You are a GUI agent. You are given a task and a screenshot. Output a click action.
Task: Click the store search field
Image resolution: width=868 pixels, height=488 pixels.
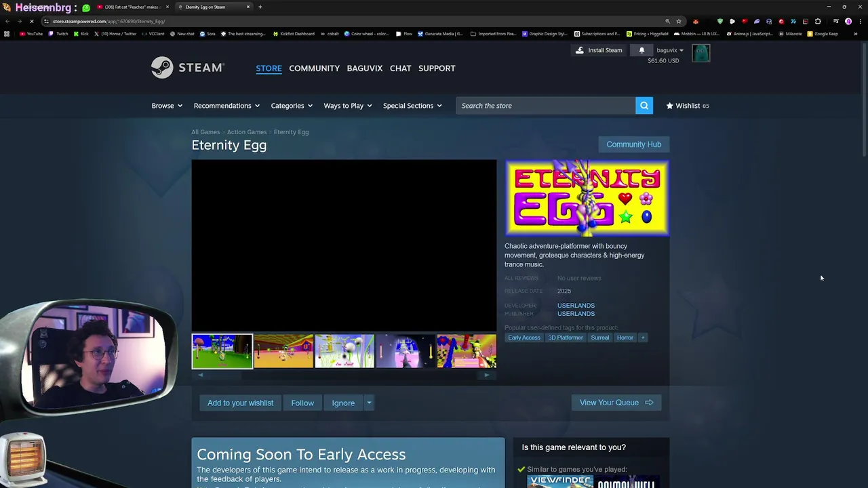pyautogui.click(x=546, y=106)
